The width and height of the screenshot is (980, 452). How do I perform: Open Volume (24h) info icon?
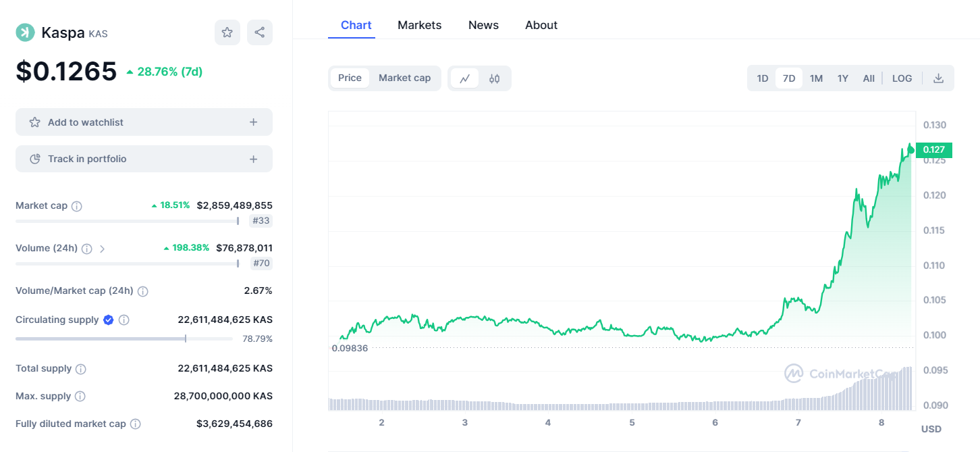(86, 249)
